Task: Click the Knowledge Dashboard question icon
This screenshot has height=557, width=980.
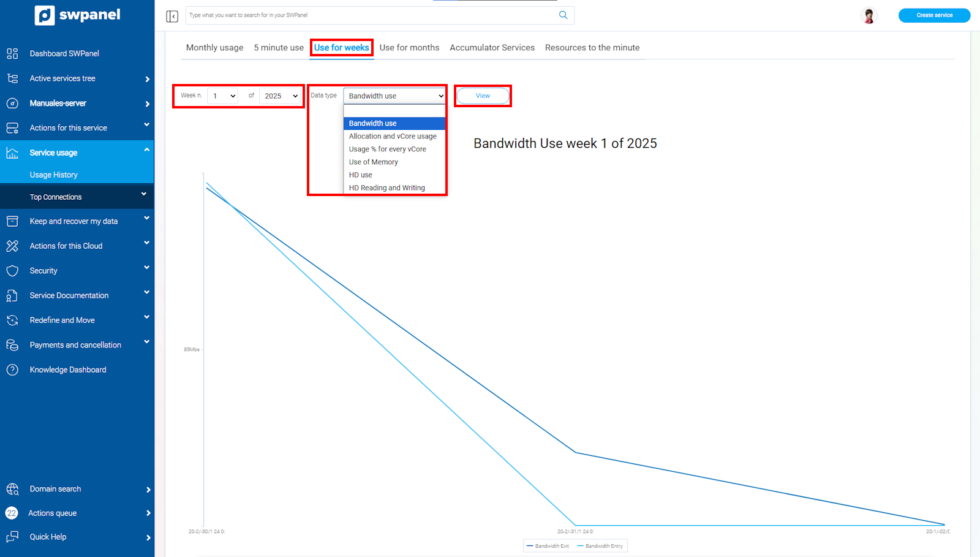Action: coord(12,369)
